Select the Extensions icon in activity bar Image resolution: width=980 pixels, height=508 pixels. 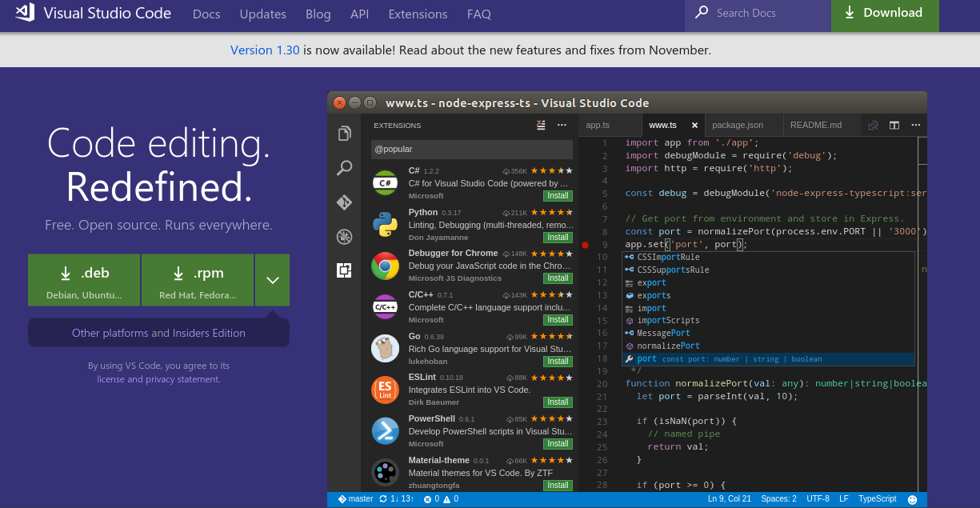(x=345, y=270)
